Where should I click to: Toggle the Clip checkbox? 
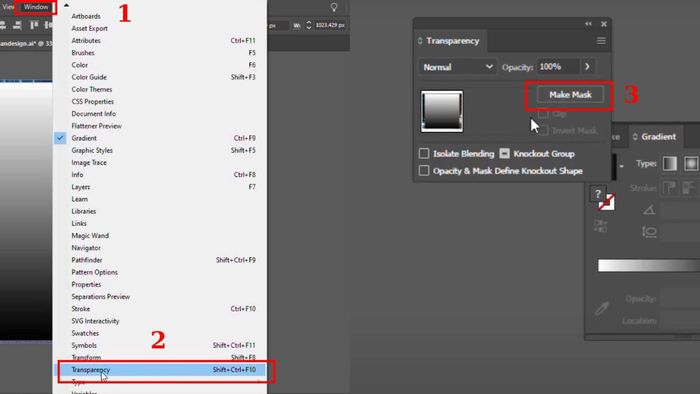tap(543, 114)
